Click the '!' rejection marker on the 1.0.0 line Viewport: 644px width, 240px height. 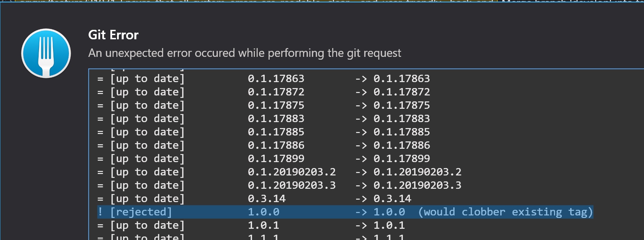coord(100,212)
